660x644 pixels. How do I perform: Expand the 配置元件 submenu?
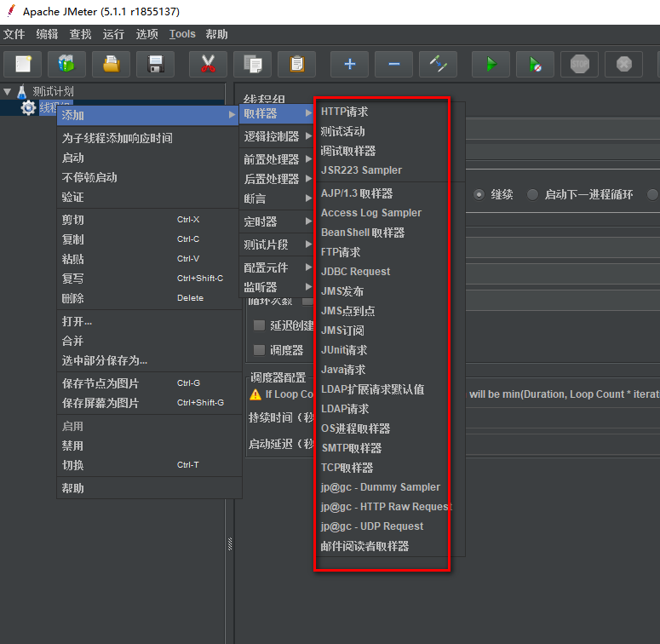tap(276, 267)
